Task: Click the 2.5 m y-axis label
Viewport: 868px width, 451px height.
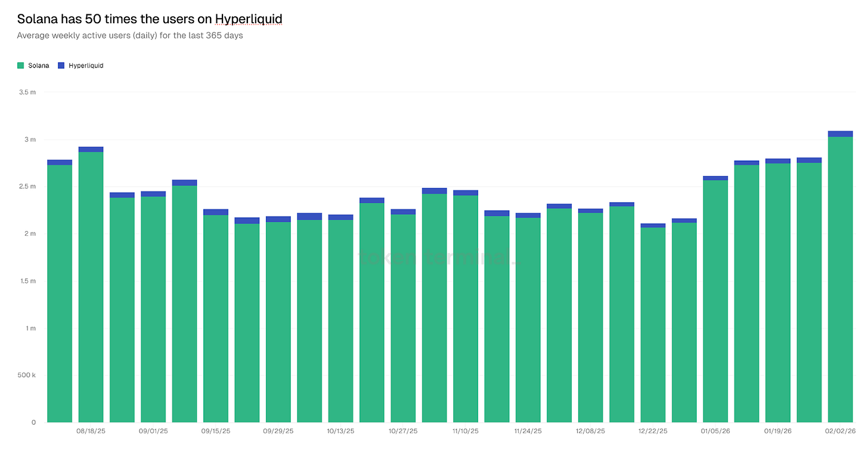Action: 27,187
